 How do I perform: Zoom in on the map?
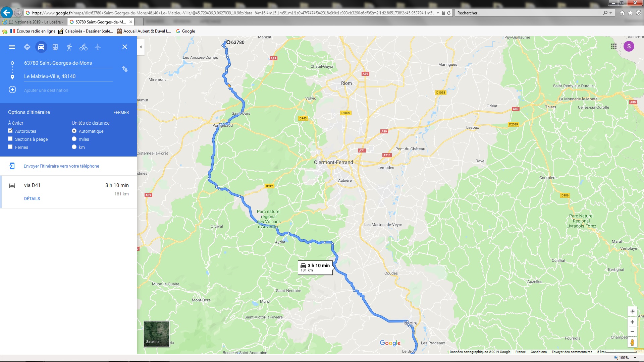point(632,322)
